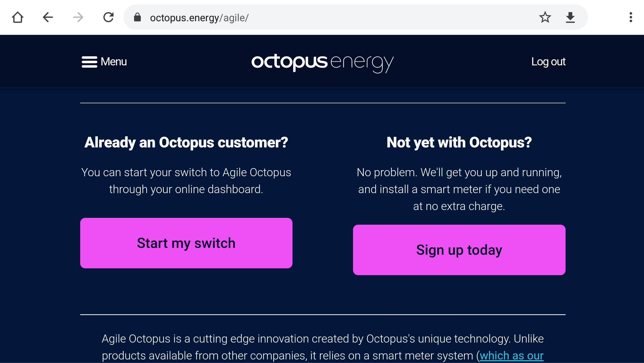Click the Sign up today button
This screenshot has width=644, height=363.
pos(459,250)
